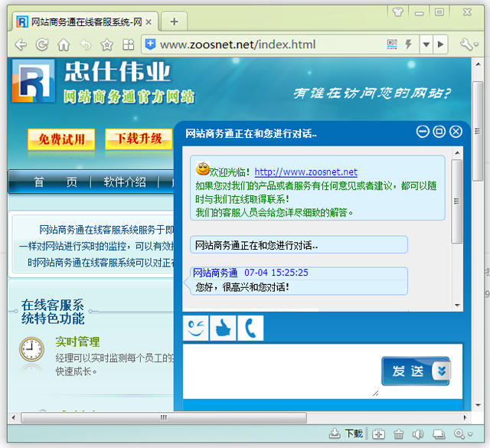Click the 实时管理 clock icon
The width and height of the screenshot is (490, 448).
pyautogui.click(x=31, y=349)
